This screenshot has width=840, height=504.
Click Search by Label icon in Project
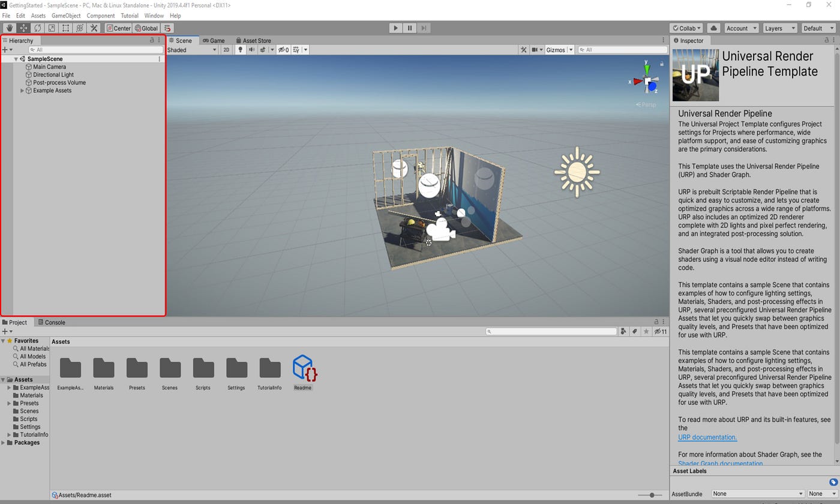[635, 331]
